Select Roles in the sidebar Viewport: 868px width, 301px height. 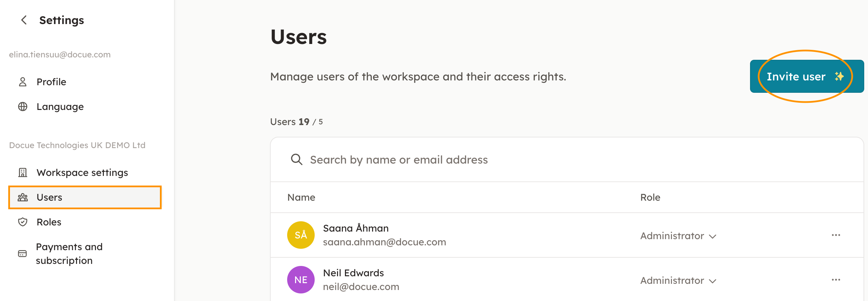click(x=49, y=222)
